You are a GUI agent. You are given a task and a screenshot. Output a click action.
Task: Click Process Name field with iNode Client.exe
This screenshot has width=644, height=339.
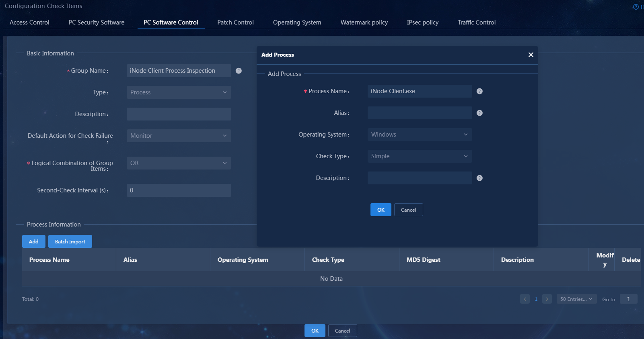tap(420, 91)
